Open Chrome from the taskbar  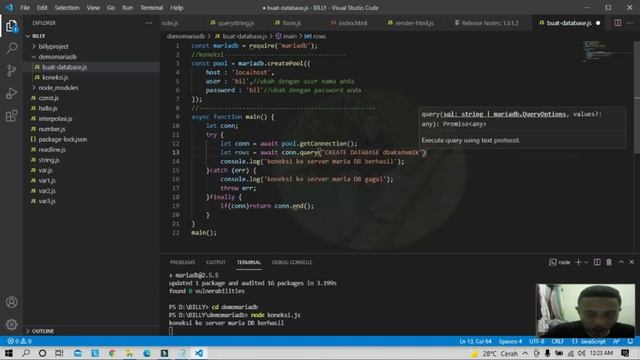[112, 353]
